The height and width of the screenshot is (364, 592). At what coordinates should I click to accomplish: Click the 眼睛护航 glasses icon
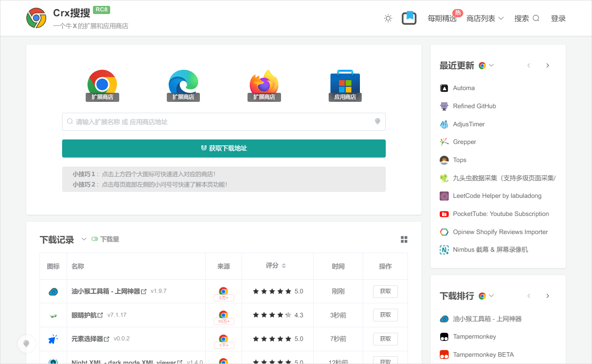point(53,315)
